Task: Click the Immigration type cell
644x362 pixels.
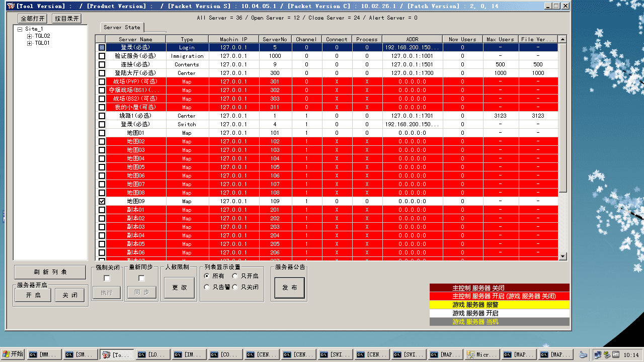Action: pos(187,56)
